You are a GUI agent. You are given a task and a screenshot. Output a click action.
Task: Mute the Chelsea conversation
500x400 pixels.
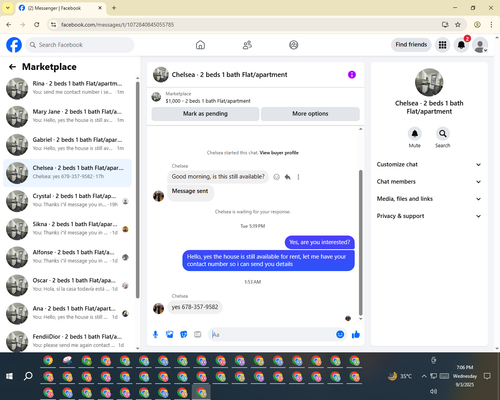tap(415, 134)
